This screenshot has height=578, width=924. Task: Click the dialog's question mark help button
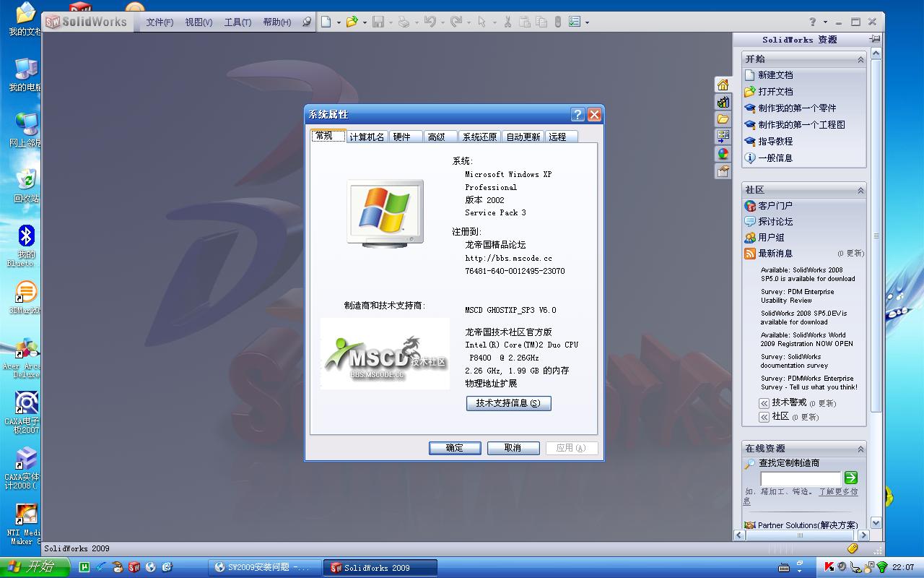[x=577, y=114]
